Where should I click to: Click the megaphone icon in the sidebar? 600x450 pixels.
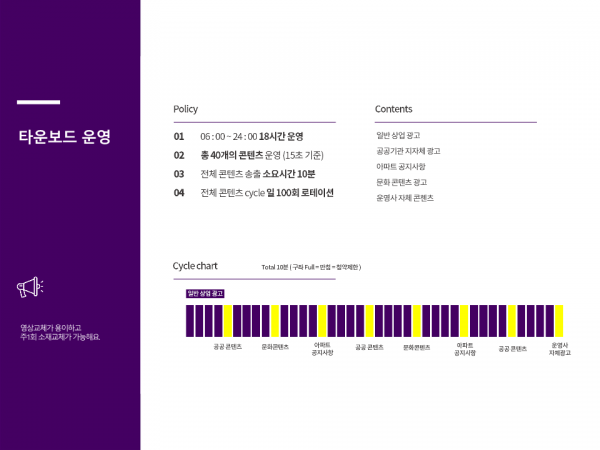(30, 288)
